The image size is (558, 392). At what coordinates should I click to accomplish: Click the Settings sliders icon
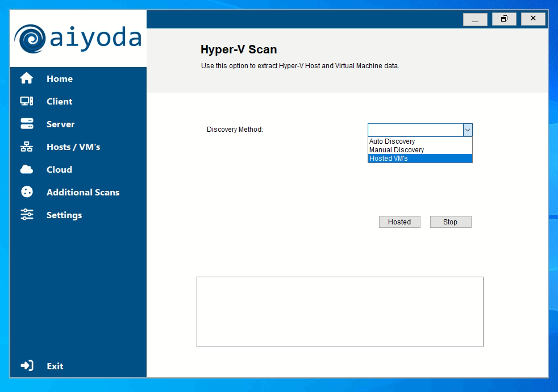tap(27, 215)
